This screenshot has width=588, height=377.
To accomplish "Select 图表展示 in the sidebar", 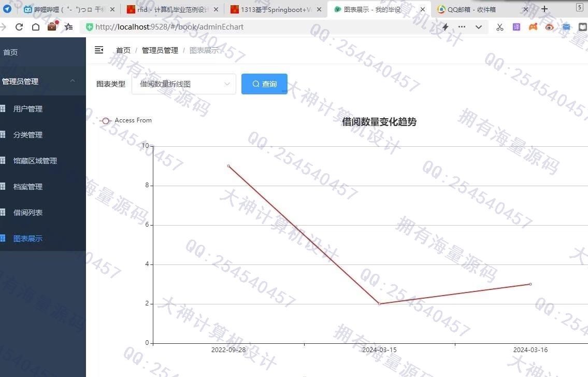I will [x=43, y=239].
